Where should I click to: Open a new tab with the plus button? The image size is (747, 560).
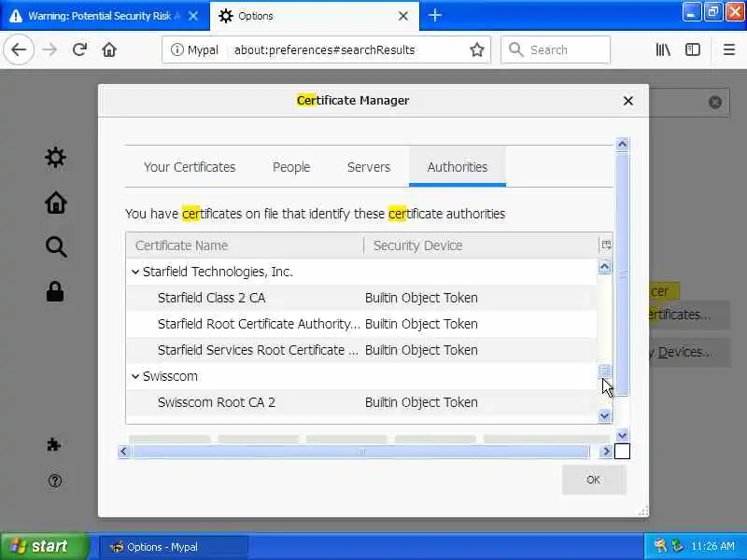click(434, 15)
